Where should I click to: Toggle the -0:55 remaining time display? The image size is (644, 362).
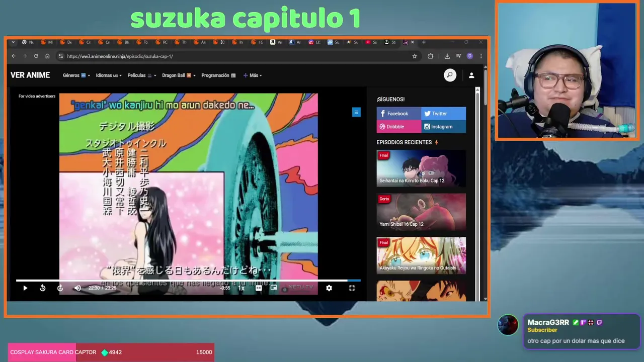(225, 288)
